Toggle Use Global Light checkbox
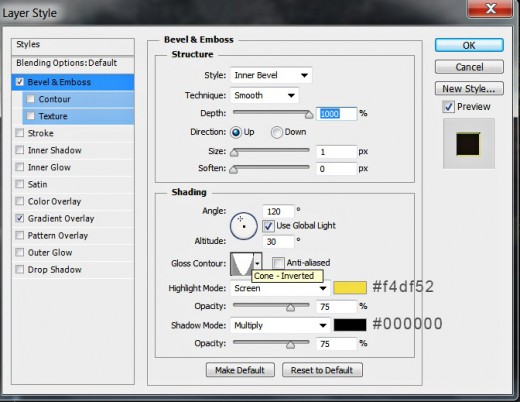Viewport: 520px width, 402px height. [269, 226]
